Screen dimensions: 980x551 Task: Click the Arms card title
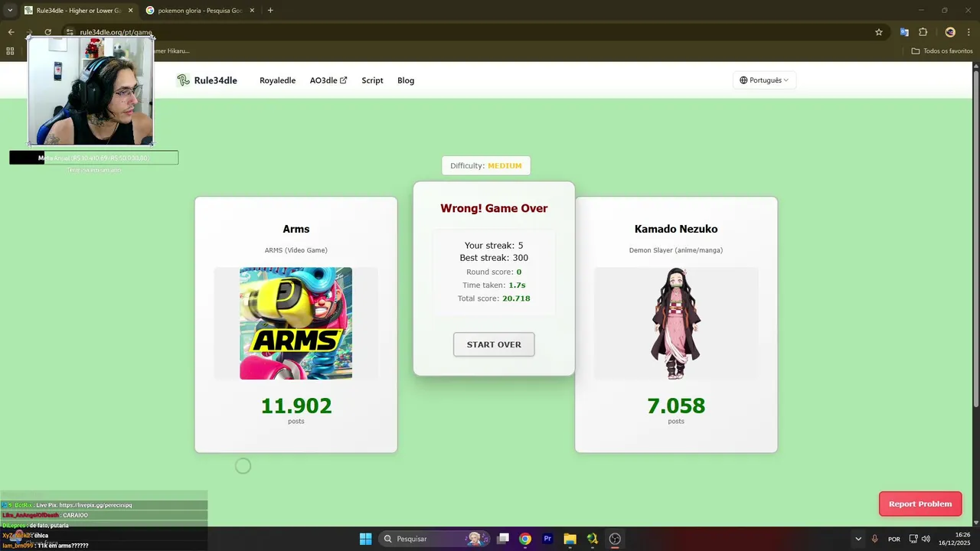pyautogui.click(x=296, y=229)
